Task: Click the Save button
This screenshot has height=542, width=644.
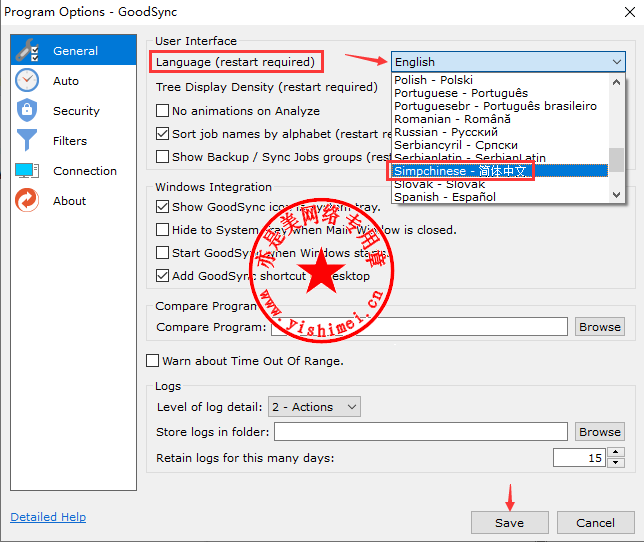Action: click(x=509, y=523)
